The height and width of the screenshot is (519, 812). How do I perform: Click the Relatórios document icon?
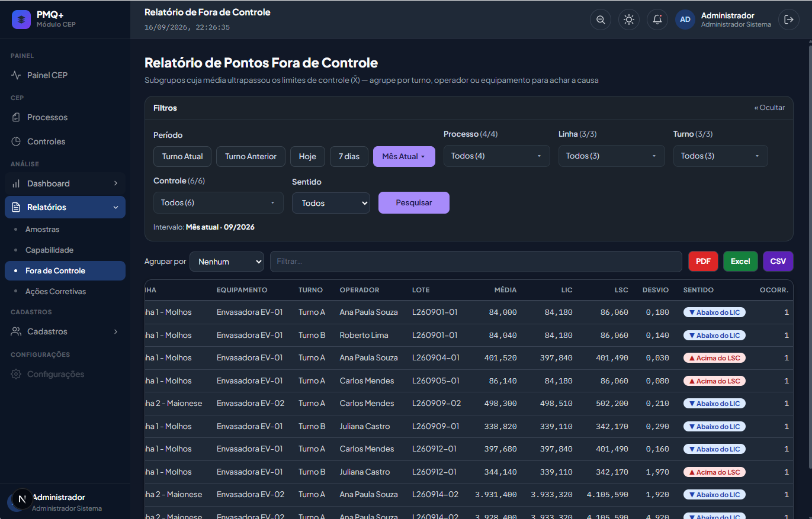tap(16, 207)
